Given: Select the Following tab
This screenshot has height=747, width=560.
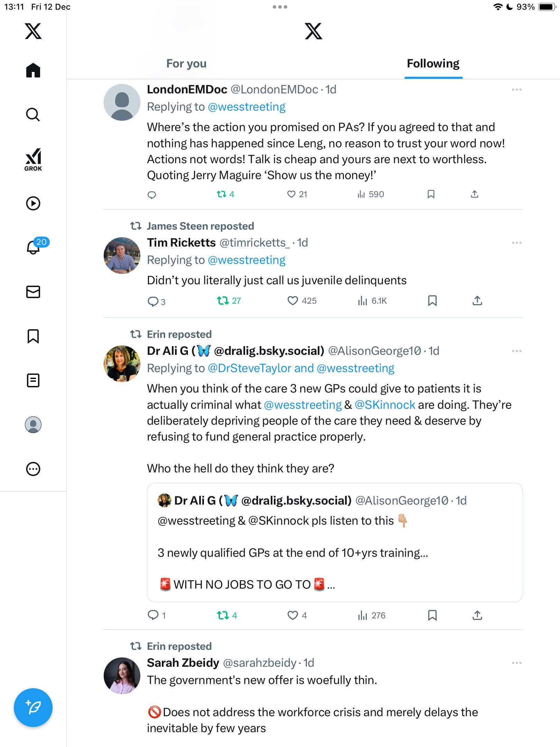Looking at the screenshot, I should 433,64.
